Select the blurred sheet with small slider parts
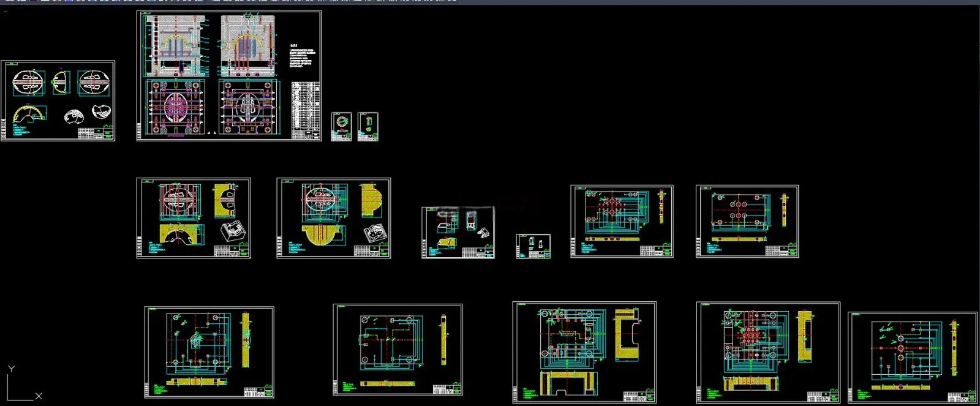Image resolution: width=980 pixels, height=406 pixels. (458, 233)
